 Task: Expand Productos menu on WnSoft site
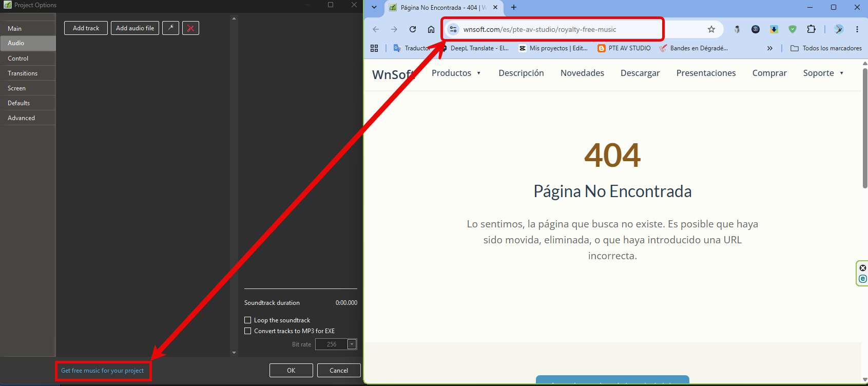pos(456,73)
